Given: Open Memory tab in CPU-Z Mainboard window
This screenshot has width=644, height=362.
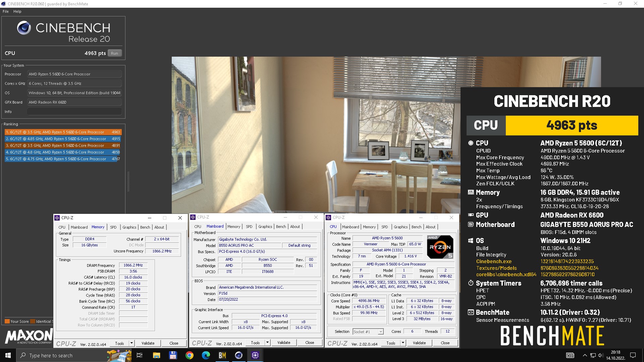Looking at the screenshot, I should [234, 227].
